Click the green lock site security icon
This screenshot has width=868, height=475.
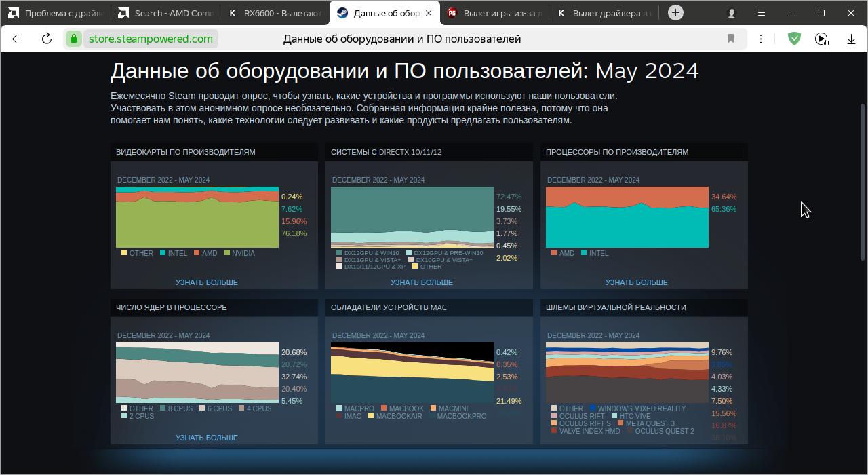(73, 39)
